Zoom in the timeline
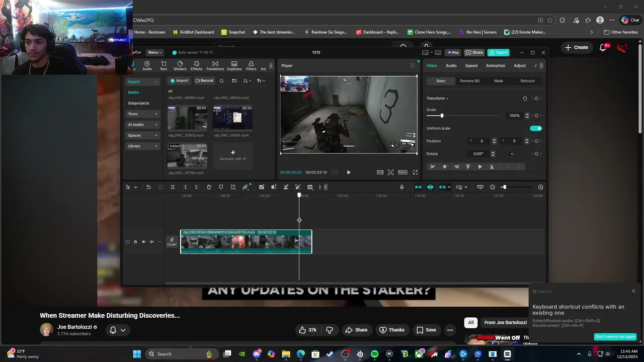 pyautogui.click(x=541, y=187)
